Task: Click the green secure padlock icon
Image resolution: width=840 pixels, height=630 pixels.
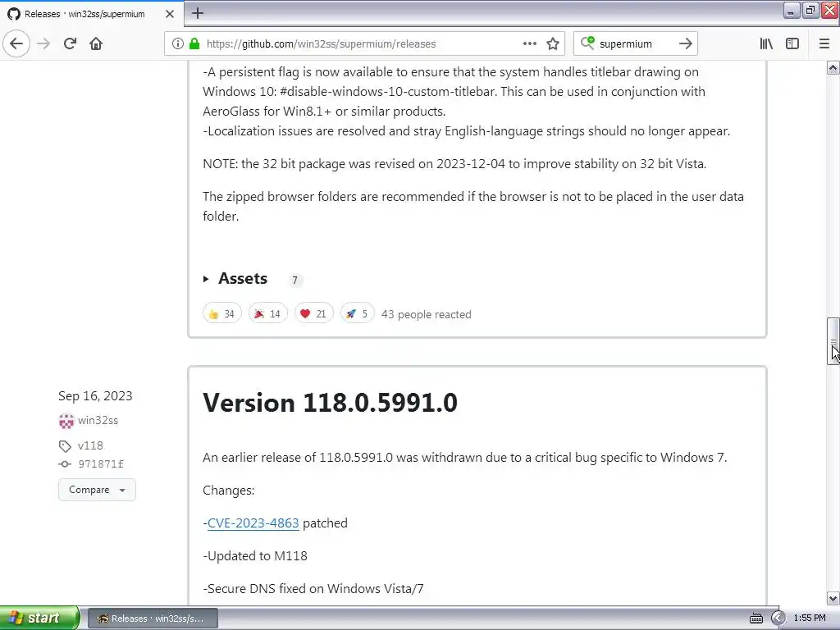Action: coord(194,43)
